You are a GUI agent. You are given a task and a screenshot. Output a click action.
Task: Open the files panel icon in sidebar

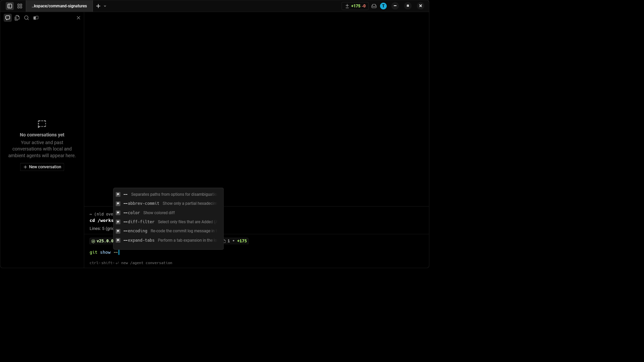17,18
